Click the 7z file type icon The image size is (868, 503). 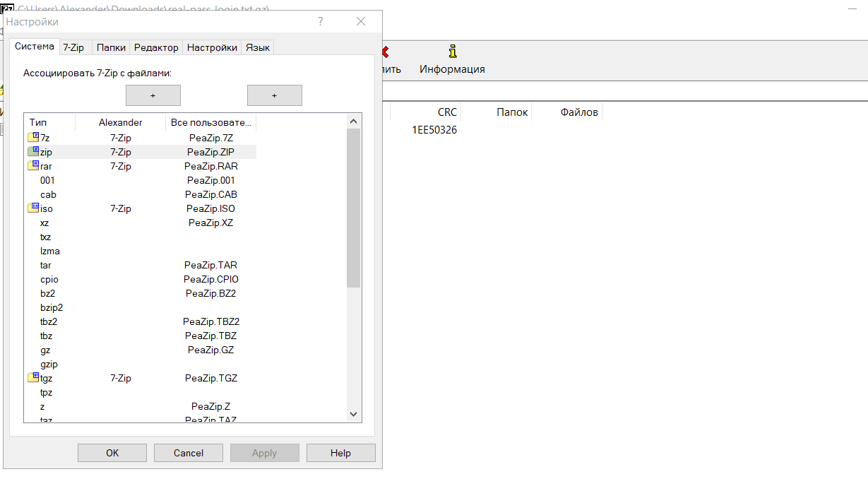click(x=33, y=137)
